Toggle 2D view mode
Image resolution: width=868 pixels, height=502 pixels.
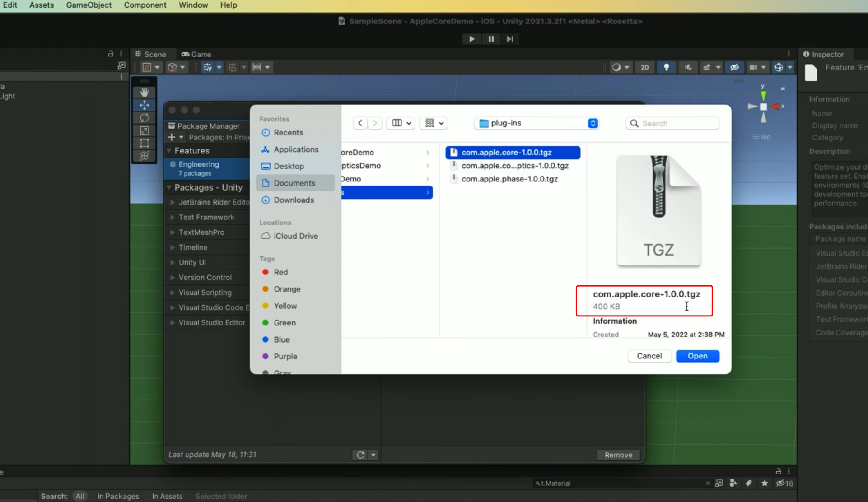(x=644, y=67)
